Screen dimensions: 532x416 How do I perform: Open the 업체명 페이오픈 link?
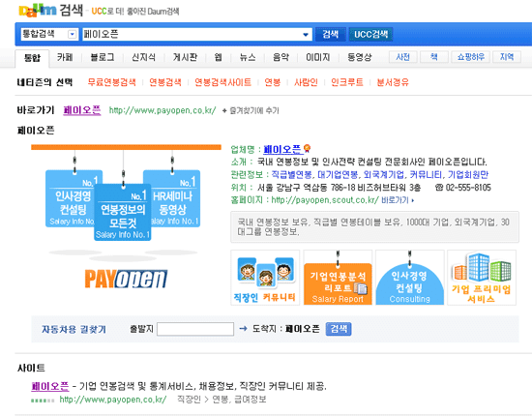281,149
